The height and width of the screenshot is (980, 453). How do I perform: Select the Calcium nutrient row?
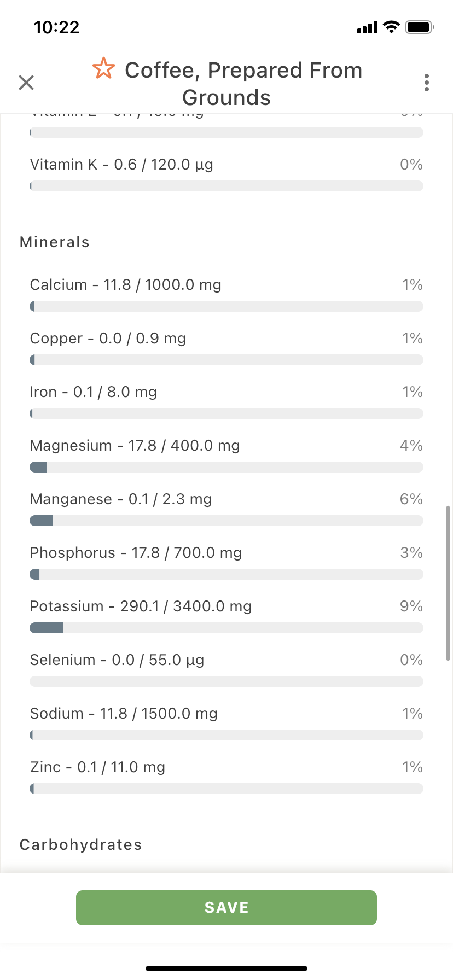[x=226, y=294]
